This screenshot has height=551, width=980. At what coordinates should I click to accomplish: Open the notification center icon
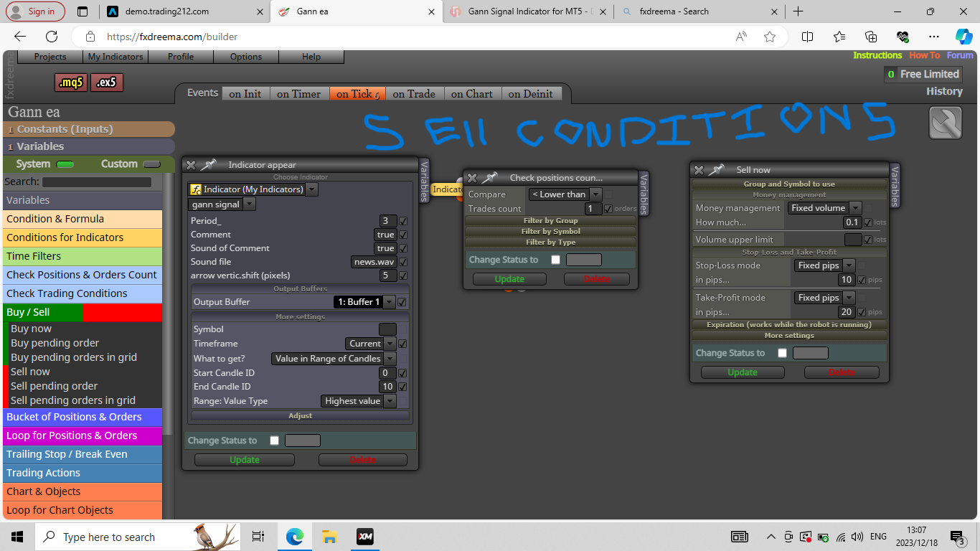(x=957, y=537)
